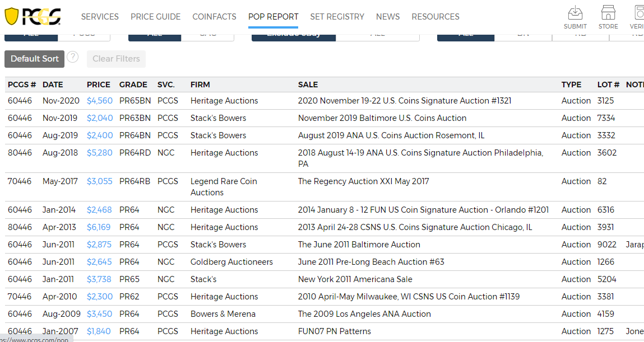Open the NEWS menu
This screenshot has width=644, height=342.
click(x=388, y=17)
